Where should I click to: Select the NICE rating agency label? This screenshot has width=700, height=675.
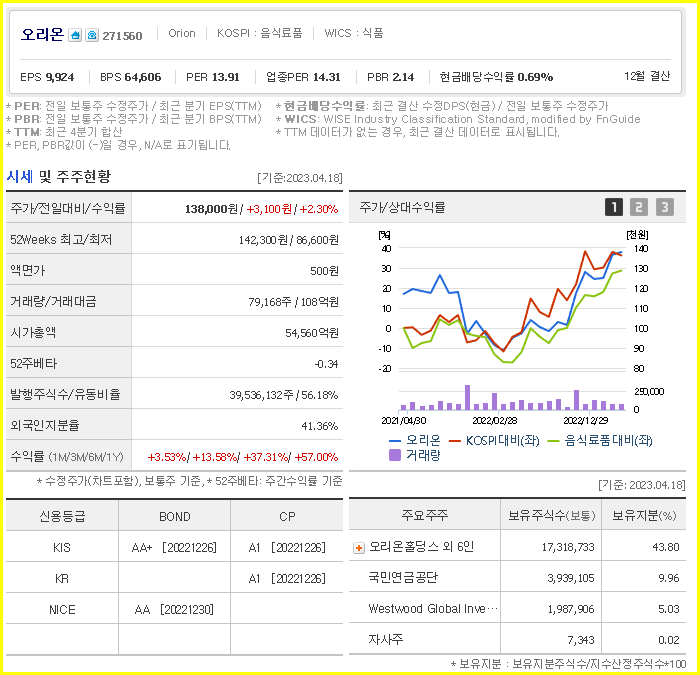point(62,610)
